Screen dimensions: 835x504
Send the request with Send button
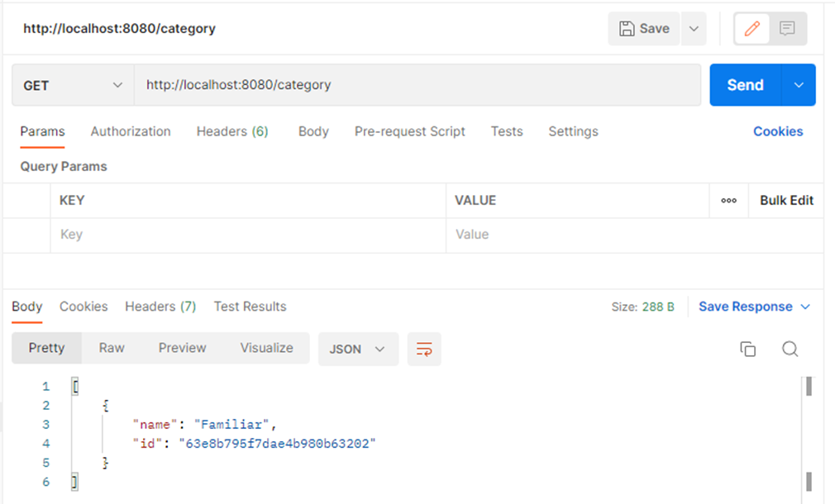pyautogui.click(x=745, y=85)
